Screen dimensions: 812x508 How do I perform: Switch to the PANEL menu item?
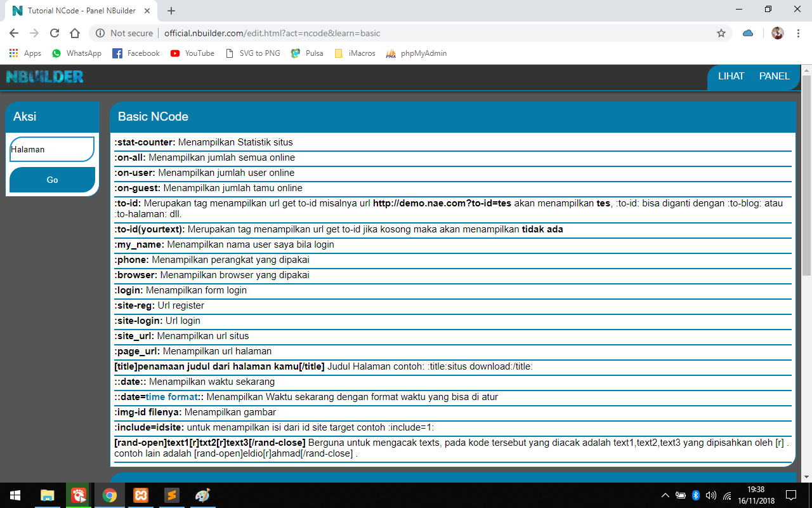coord(775,76)
